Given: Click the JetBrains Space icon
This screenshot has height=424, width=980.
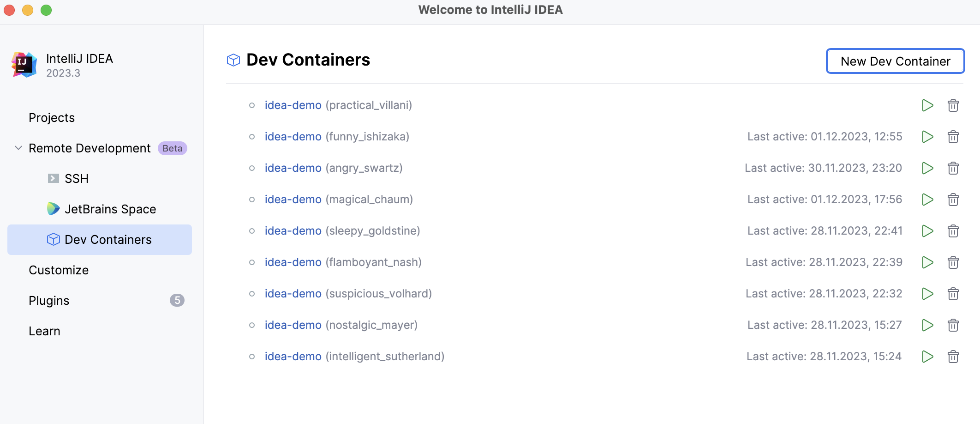Looking at the screenshot, I should point(54,209).
